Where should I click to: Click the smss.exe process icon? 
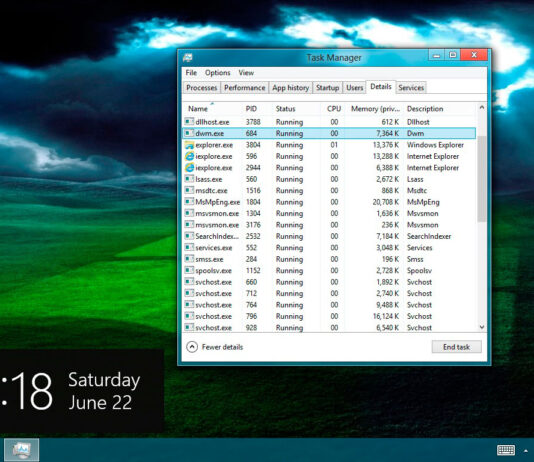pyautogui.click(x=189, y=259)
